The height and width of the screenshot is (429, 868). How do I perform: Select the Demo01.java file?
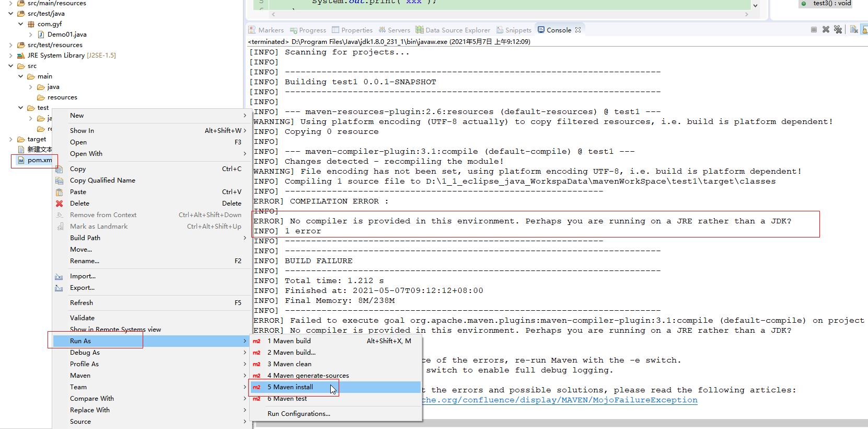click(67, 35)
